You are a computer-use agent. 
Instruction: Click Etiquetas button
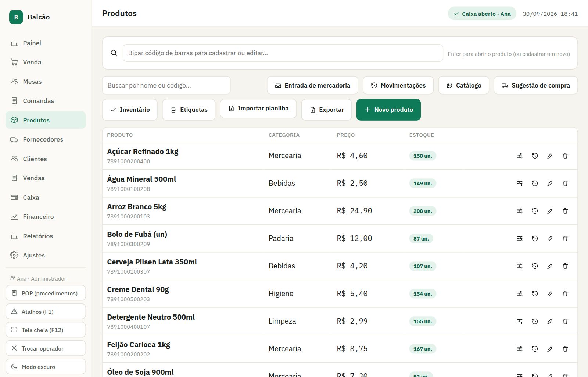click(x=189, y=110)
